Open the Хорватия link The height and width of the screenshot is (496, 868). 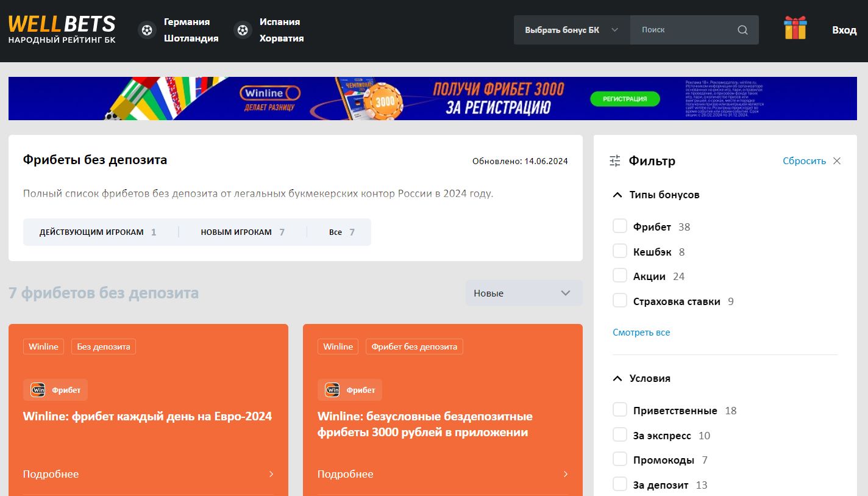282,38
